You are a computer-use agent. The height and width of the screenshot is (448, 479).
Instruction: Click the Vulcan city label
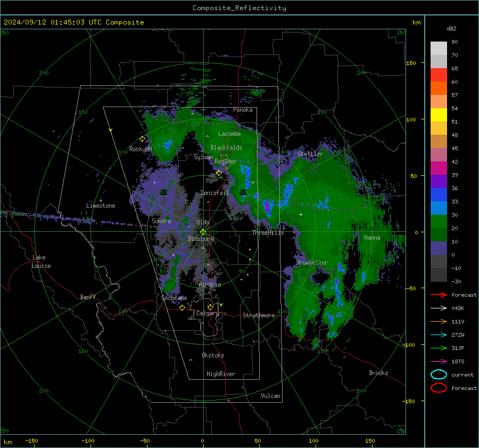[x=271, y=396]
